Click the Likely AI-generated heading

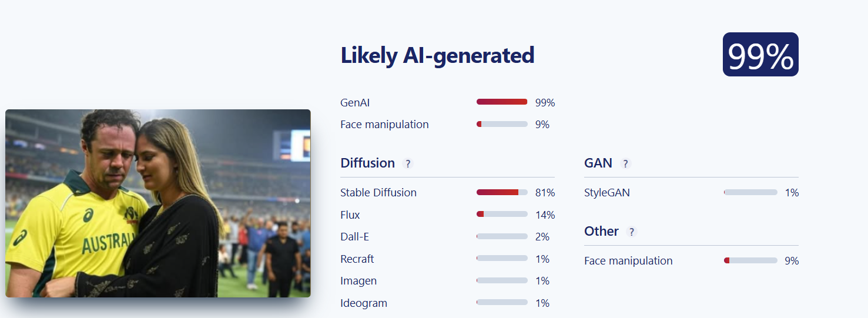437,55
